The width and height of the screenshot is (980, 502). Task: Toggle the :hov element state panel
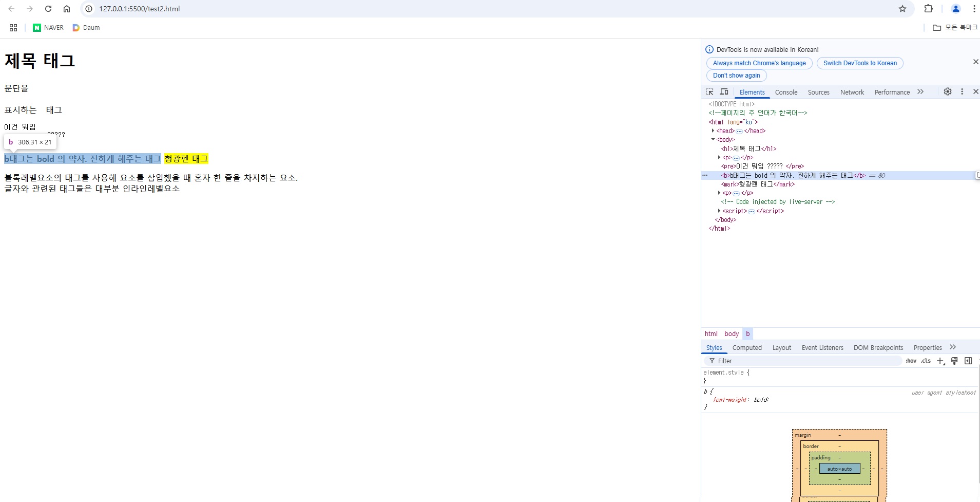point(911,361)
